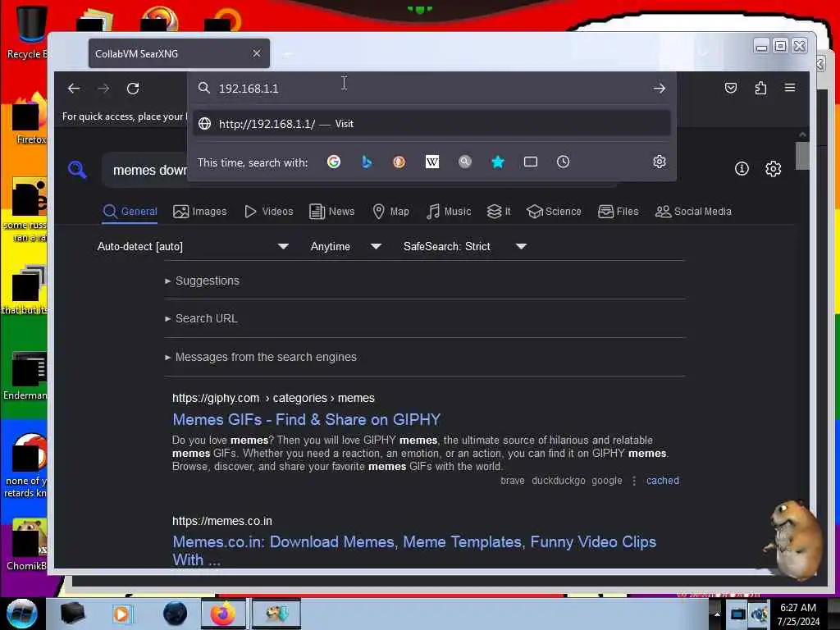Show hidden system tray icons arrow
This screenshot has width=840, height=630.
tap(717, 614)
